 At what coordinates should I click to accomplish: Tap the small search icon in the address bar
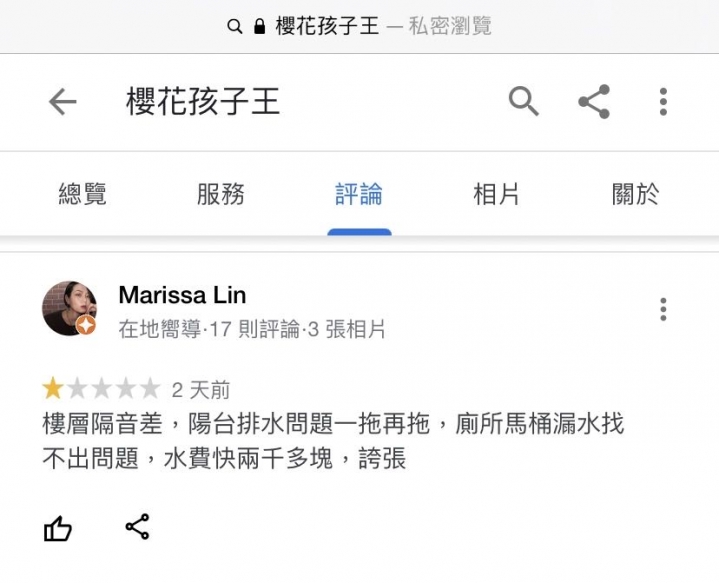[x=235, y=26]
